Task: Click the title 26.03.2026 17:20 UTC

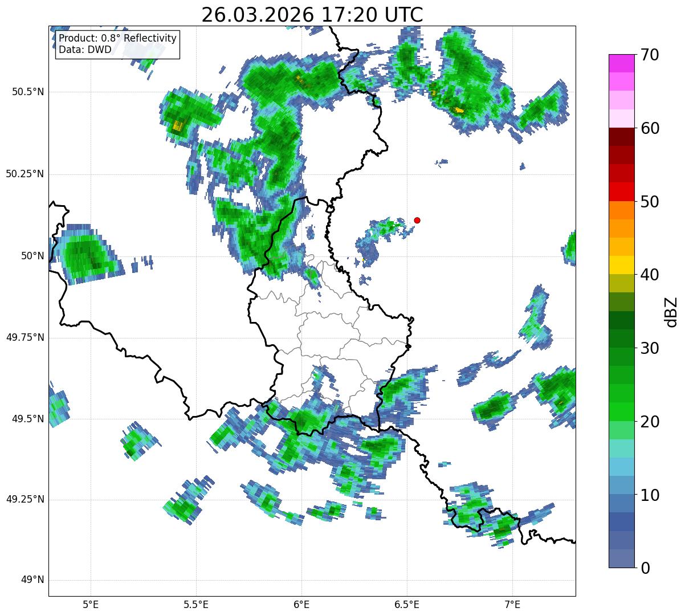Action: click(312, 15)
